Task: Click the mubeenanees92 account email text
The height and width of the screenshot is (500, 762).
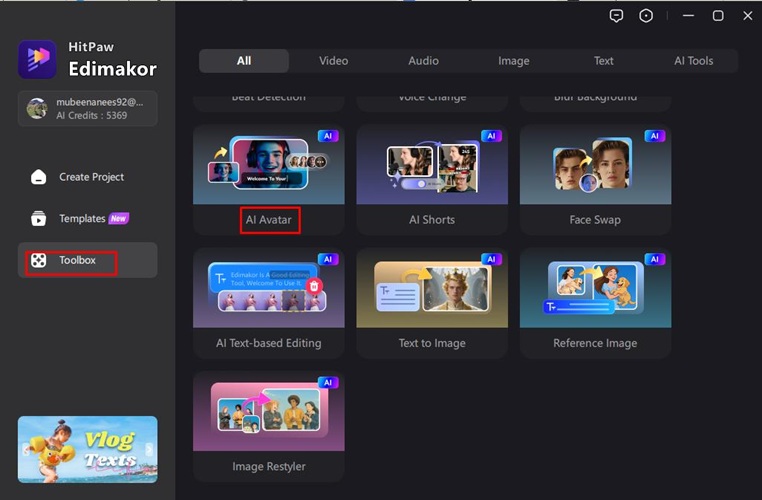Action: point(100,102)
